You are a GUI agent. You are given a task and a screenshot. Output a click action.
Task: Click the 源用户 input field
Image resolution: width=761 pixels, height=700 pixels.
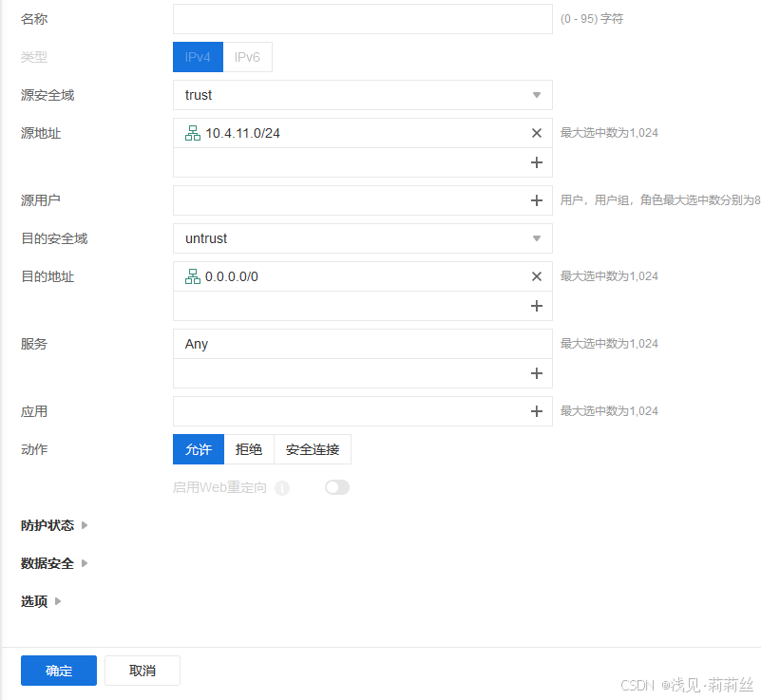pyautogui.click(x=363, y=200)
